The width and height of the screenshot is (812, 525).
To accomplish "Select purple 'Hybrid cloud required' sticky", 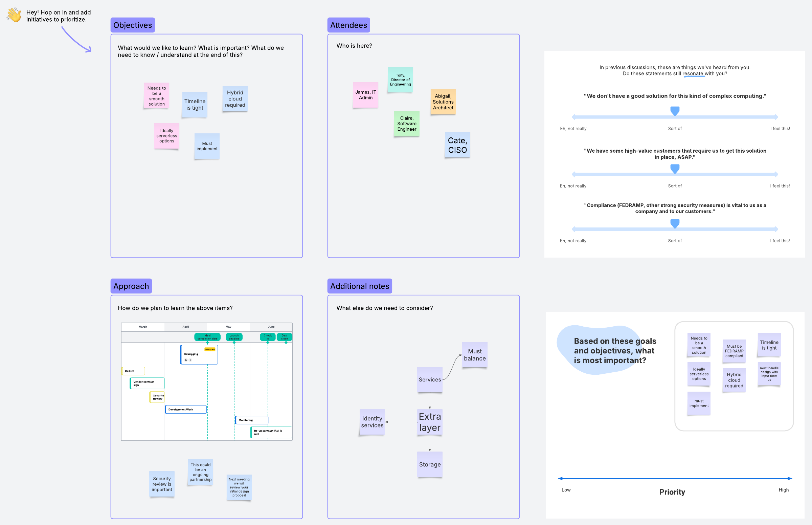I will (734, 380).
